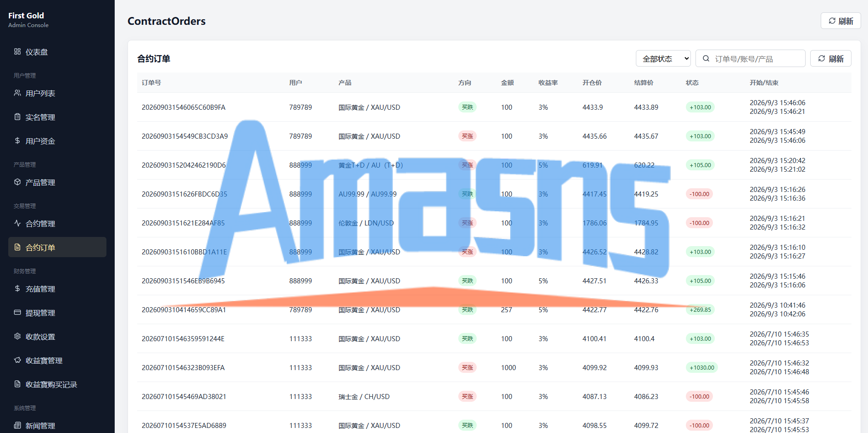The width and height of the screenshot is (868, 433).
Task: Click the 收益率 column header
Action: tap(548, 83)
